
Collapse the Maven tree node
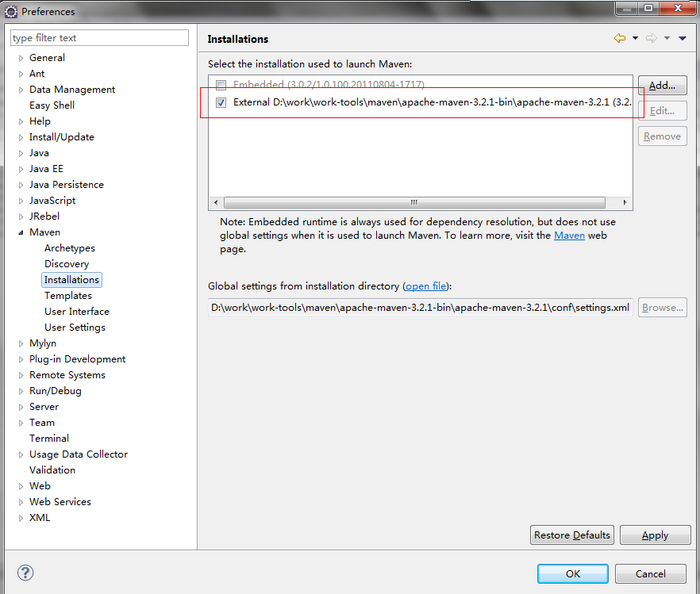tap(21, 232)
